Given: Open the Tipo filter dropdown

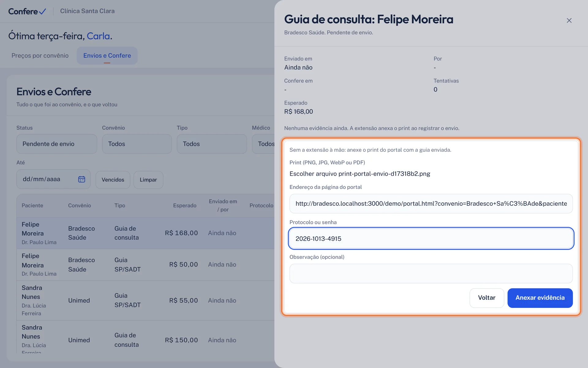Looking at the screenshot, I should (x=212, y=144).
